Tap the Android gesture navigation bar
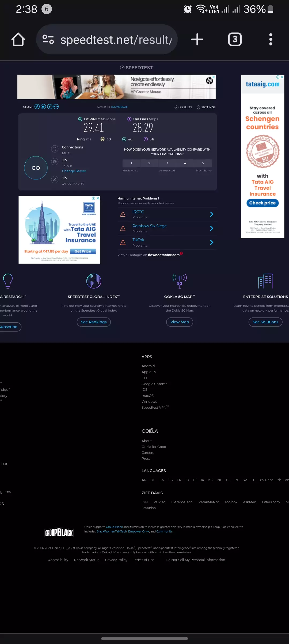This screenshot has height=644, width=289. [x=144, y=638]
